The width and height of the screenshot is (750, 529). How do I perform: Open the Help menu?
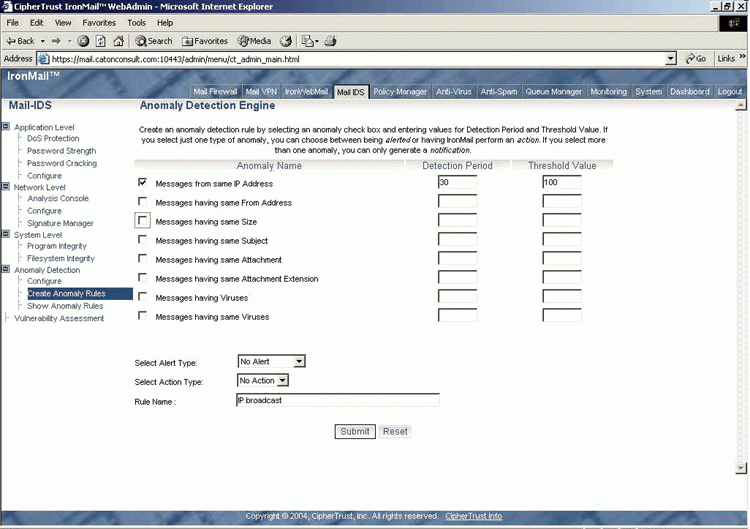[165, 23]
